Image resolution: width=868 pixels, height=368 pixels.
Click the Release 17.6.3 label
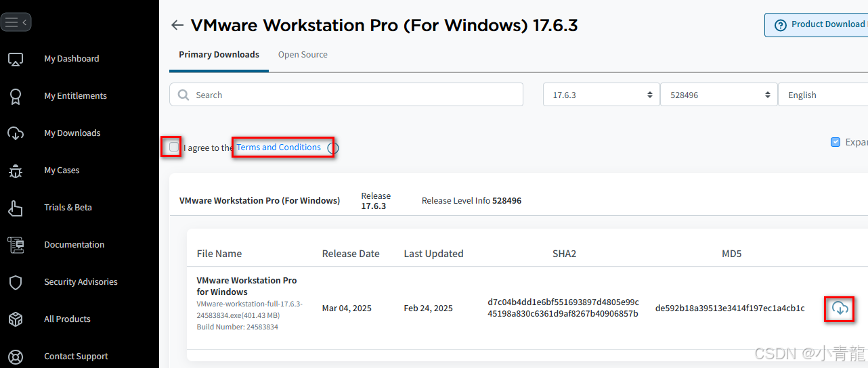click(376, 201)
